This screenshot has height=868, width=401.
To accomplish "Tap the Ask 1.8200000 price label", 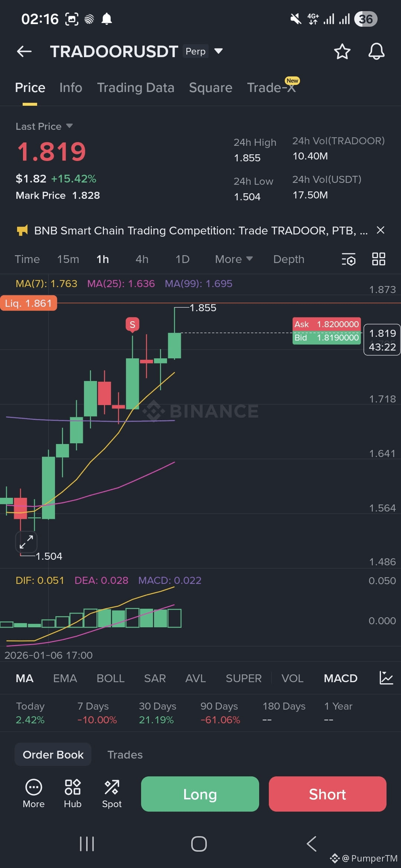I will click(326, 324).
